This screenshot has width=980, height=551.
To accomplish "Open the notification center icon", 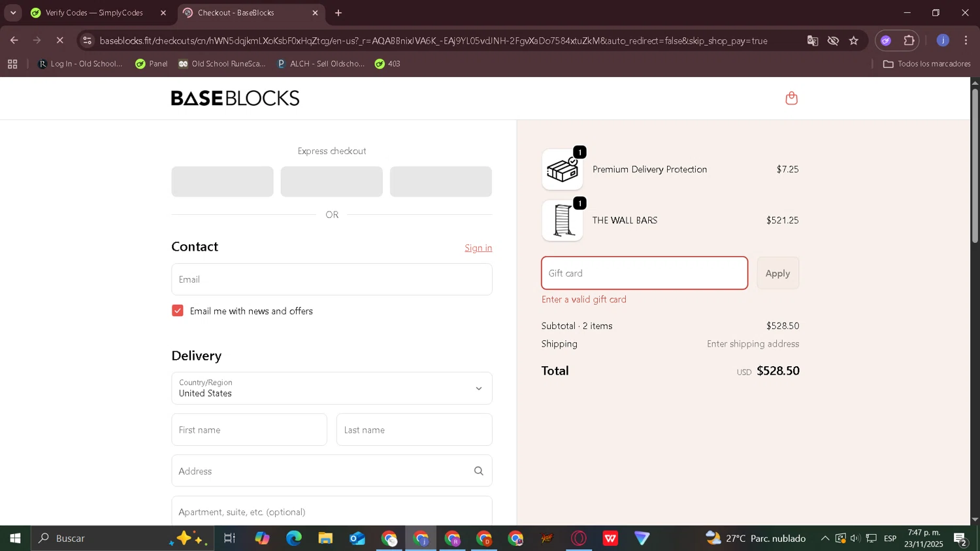I will 960,539.
